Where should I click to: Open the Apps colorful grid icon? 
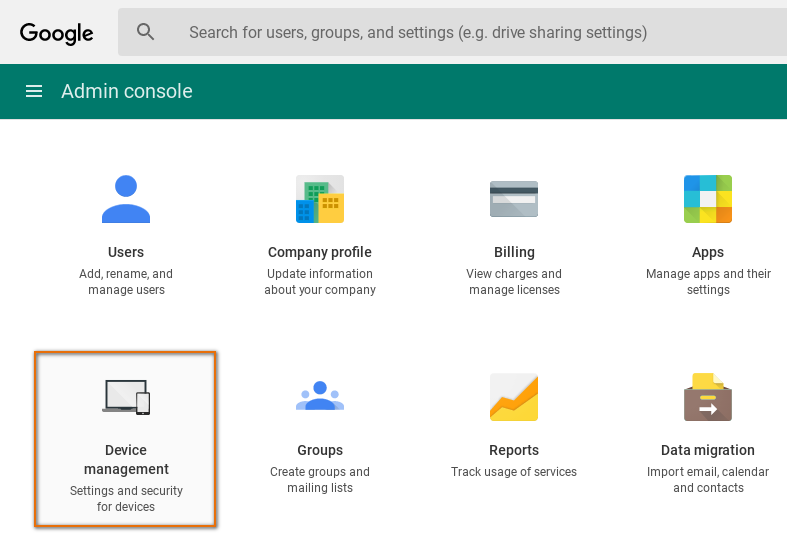[708, 199]
